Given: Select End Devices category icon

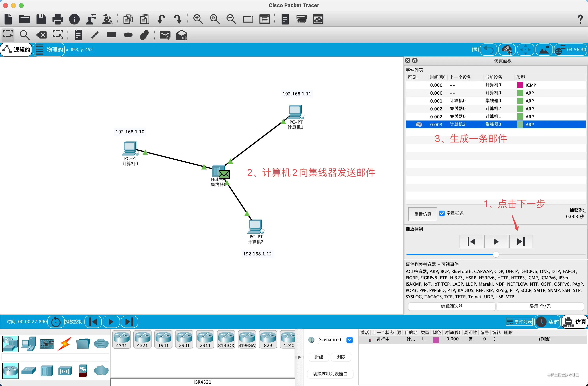Looking at the screenshot, I should coord(29,344).
